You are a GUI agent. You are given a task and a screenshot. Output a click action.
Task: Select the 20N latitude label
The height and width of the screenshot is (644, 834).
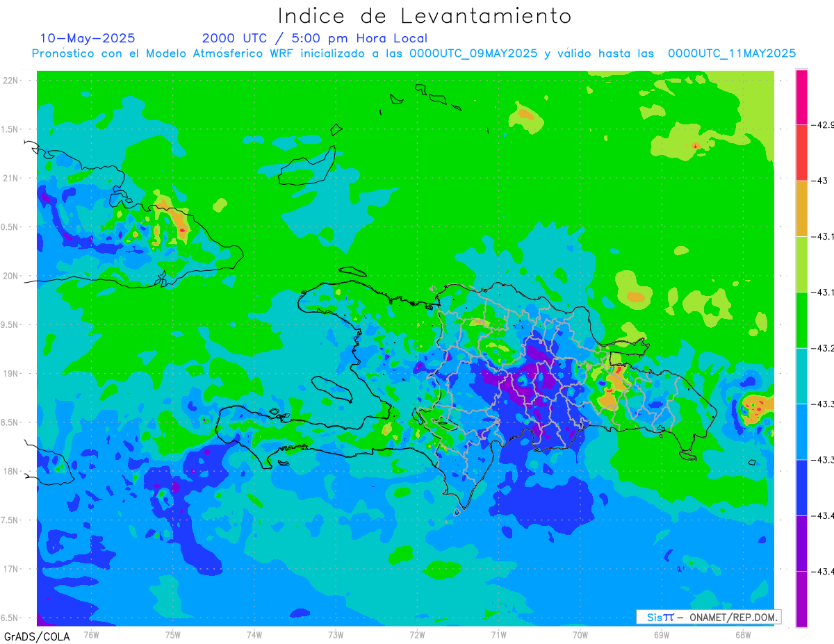pos(11,276)
